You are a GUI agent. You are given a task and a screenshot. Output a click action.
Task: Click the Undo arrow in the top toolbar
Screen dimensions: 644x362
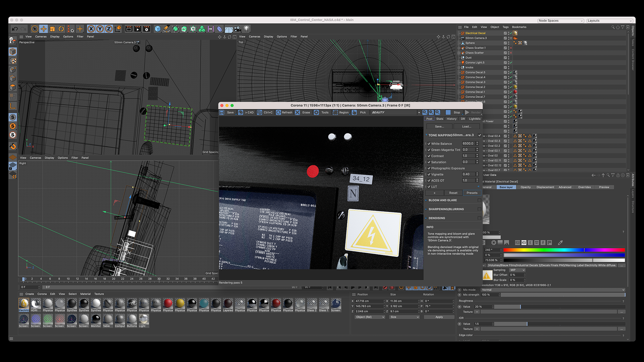(15, 29)
